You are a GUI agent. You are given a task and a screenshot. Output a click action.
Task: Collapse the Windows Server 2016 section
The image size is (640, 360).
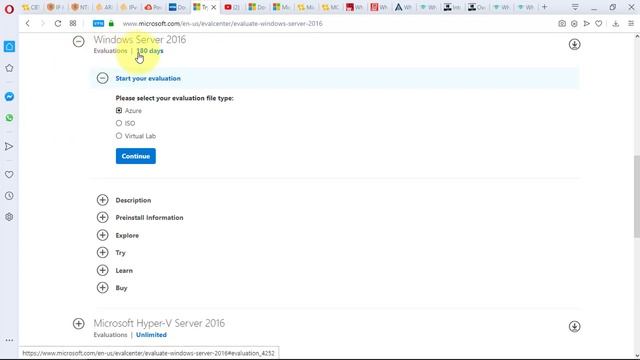coord(78,41)
